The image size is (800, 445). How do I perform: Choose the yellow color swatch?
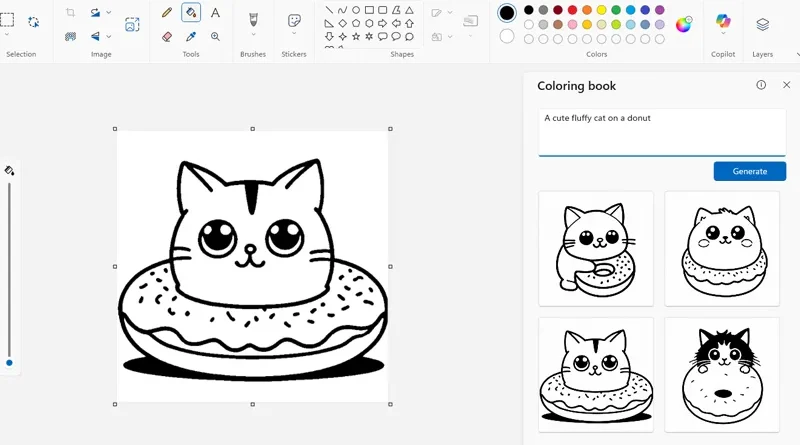[x=602, y=10]
